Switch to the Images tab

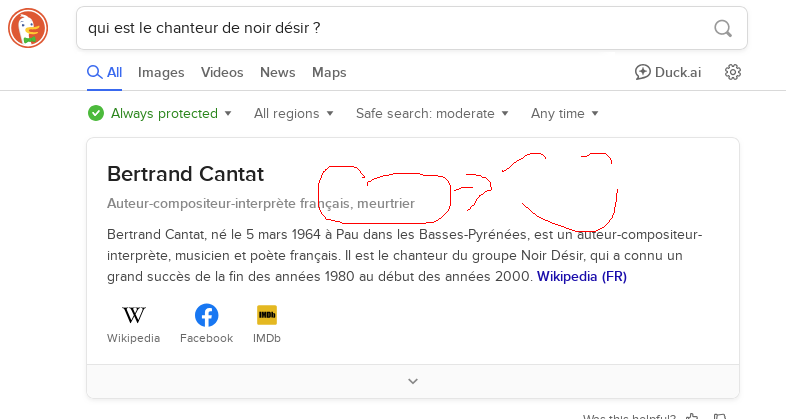pyautogui.click(x=161, y=72)
